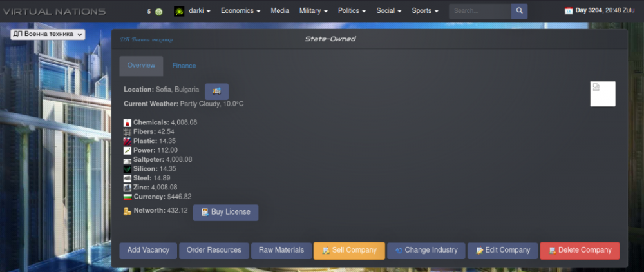Click the Chemicals resource icon
This screenshot has width=644, height=272.
point(128,122)
